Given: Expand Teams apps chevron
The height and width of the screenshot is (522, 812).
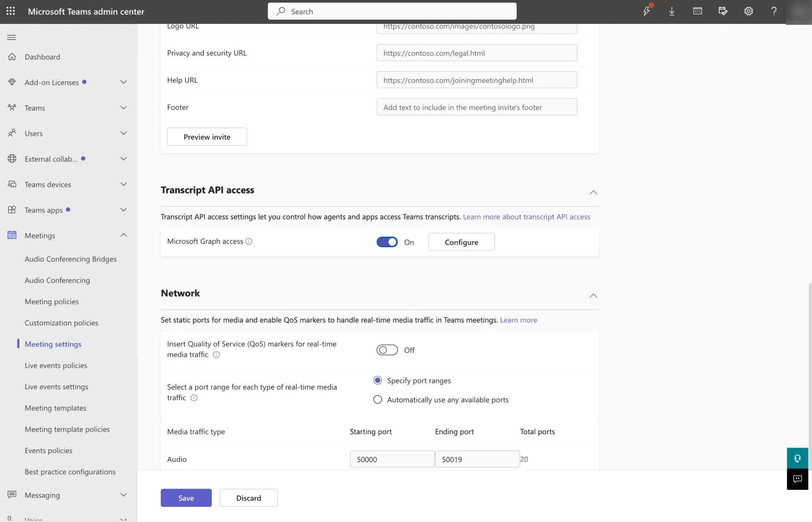Looking at the screenshot, I should click(x=124, y=210).
